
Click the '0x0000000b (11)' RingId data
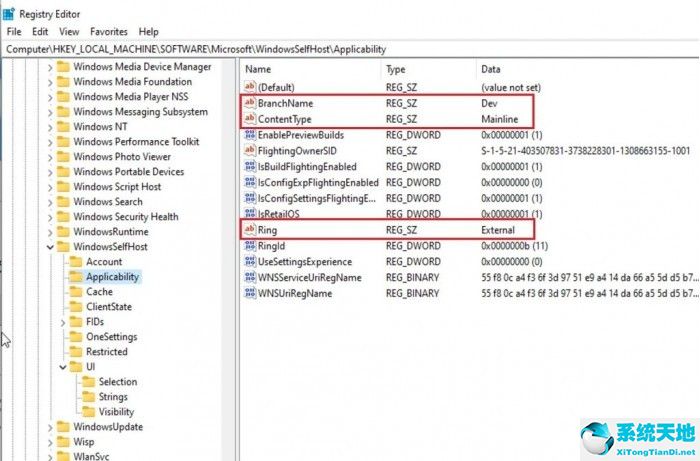pos(514,246)
